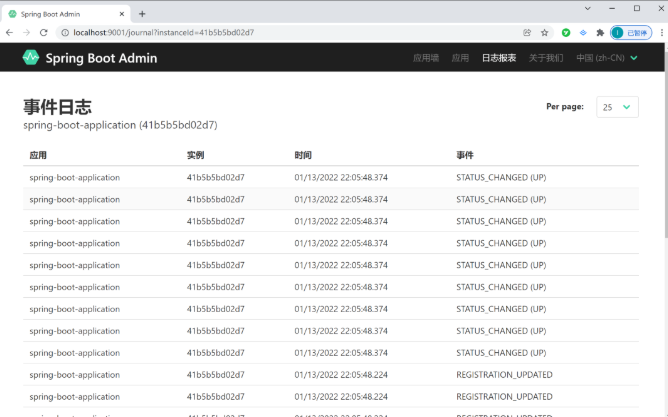Open the blue layered extension icon

point(583,33)
